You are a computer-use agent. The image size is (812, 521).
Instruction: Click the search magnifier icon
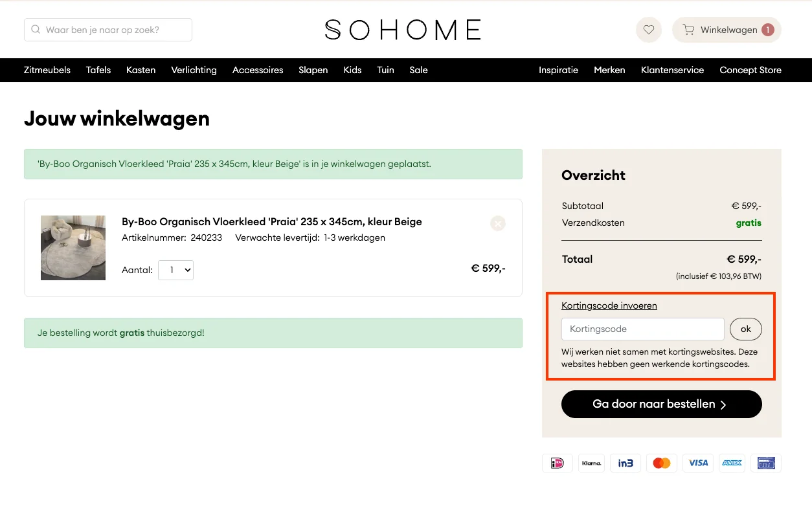[34, 29]
